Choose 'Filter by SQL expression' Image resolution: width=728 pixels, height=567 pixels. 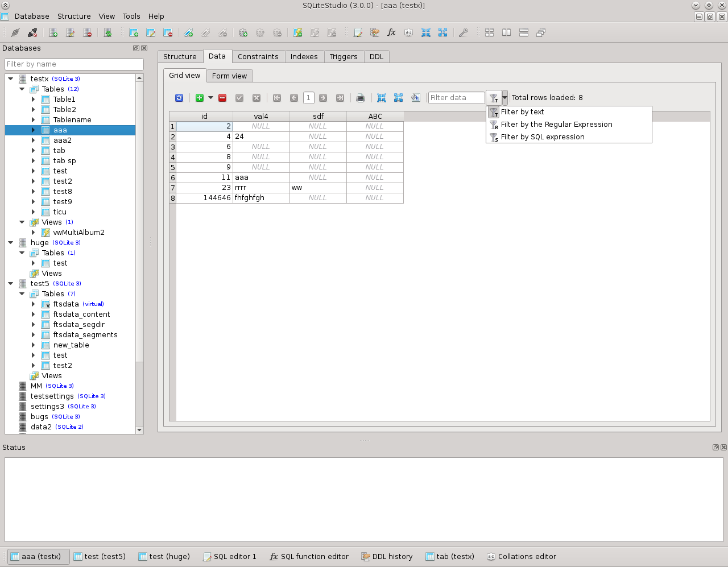(543, 136)
